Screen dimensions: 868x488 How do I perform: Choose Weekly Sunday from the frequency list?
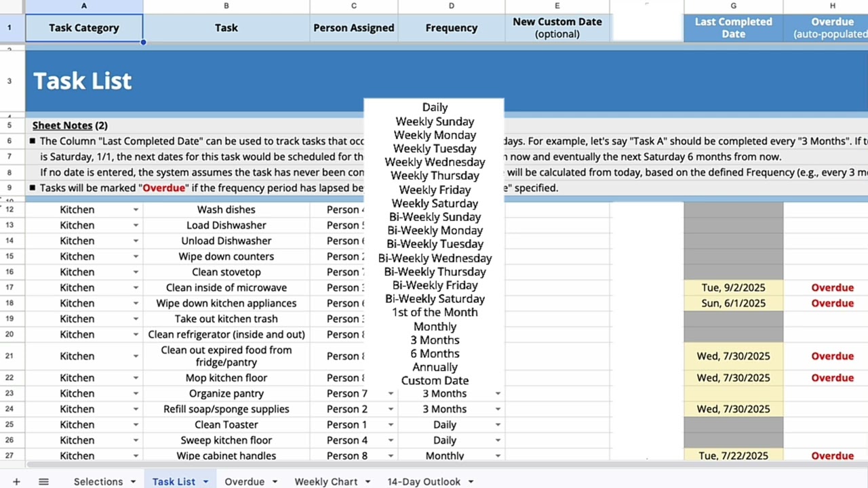tap(435, 121)
